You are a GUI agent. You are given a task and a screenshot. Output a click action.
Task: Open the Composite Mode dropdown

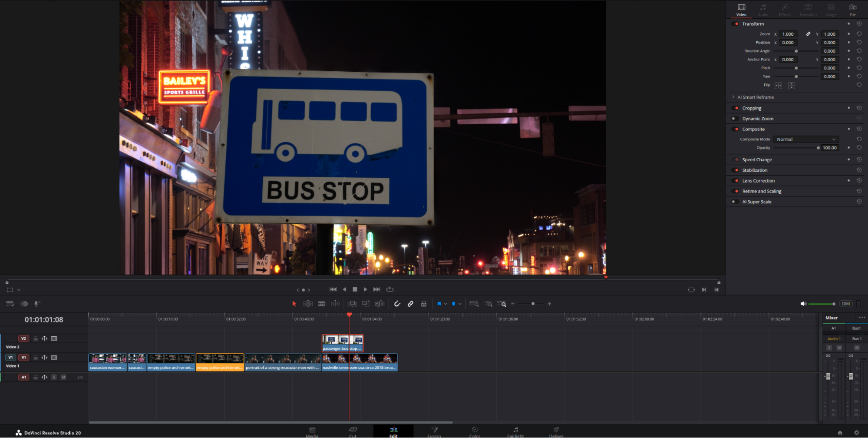[805, 139]
